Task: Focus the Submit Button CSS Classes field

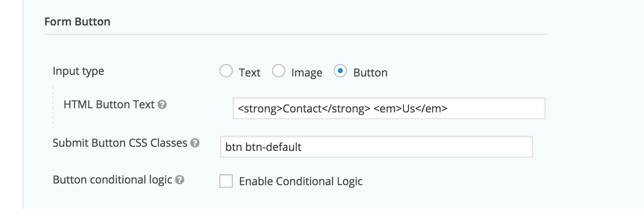Action: (377, 147)
